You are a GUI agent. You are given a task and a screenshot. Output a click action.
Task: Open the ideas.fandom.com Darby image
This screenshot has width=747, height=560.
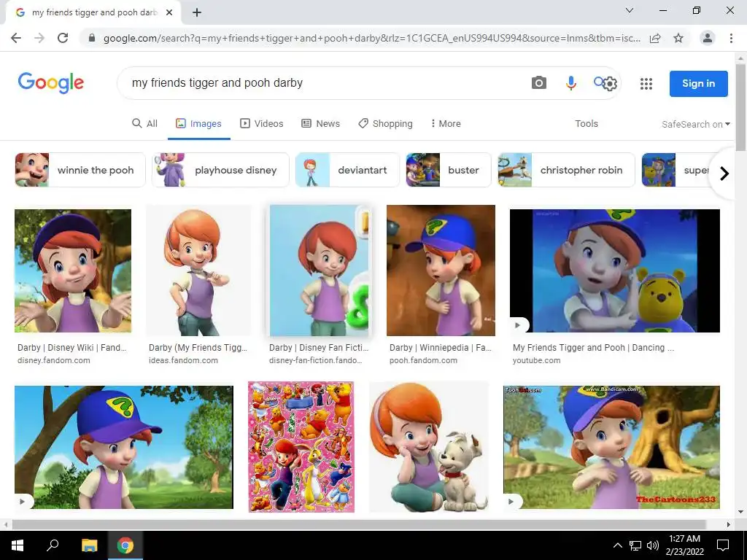click(x=198, y=271)
